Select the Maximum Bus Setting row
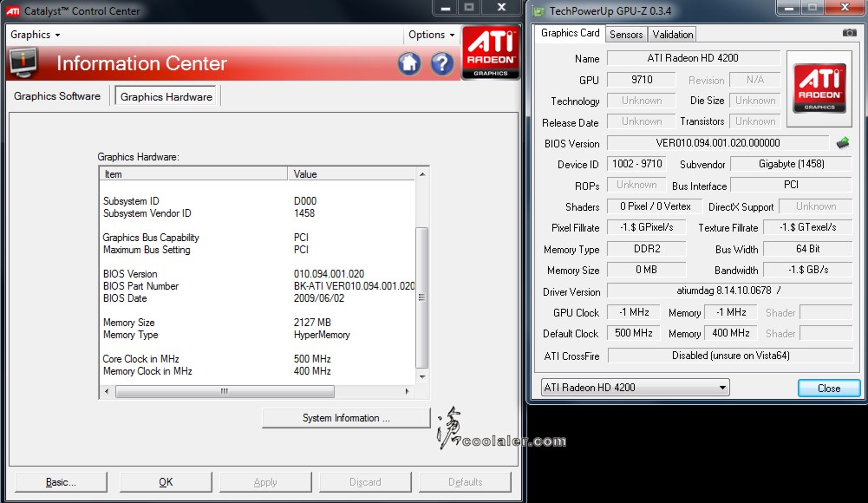This screenshot has height=503, width=868. point(258,250)
